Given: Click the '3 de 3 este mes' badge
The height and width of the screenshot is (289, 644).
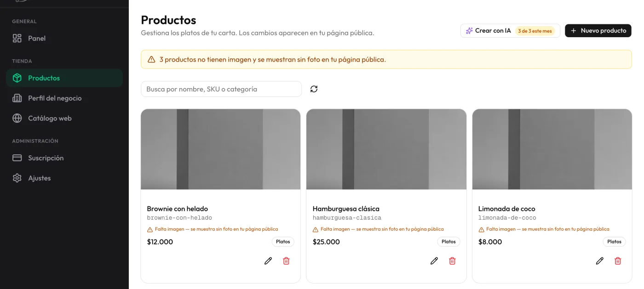Looking at the screenshot, I should pyautogui.click(x=535, y=31).
